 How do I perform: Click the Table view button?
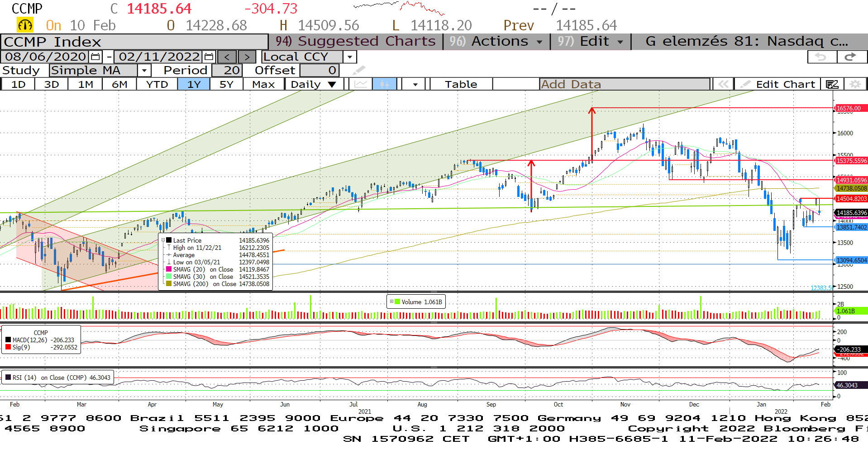[x=461, y=84]
